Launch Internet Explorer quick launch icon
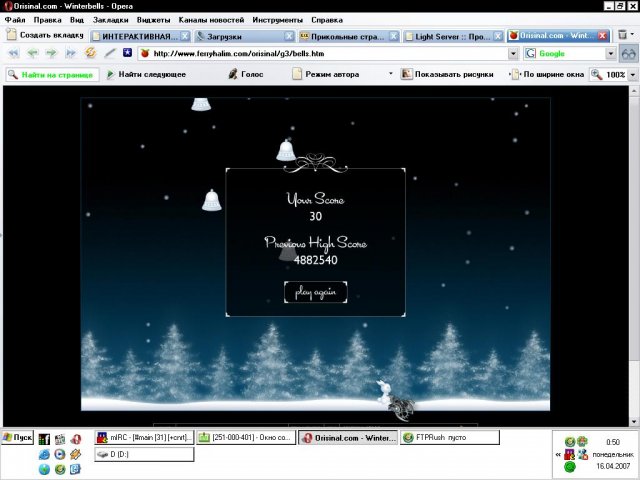Viewport: 640px width, 480px height. coord(44,454)
